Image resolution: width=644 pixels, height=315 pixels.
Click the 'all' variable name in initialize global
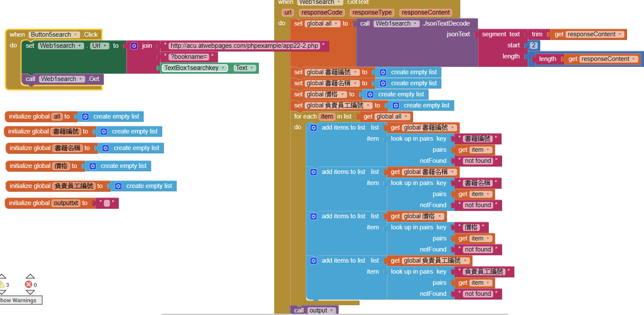[x=57, y=116]
